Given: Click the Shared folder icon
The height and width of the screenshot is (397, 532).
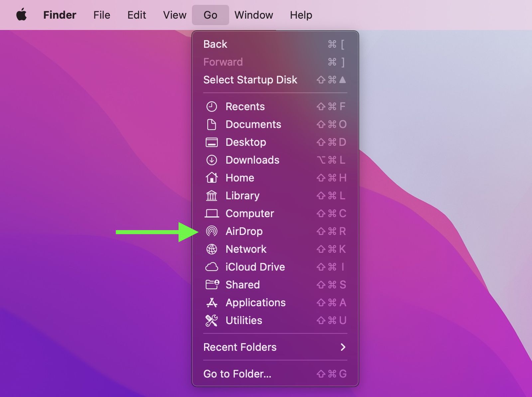Looking at the screenshot, I should [x=212, y=285].
